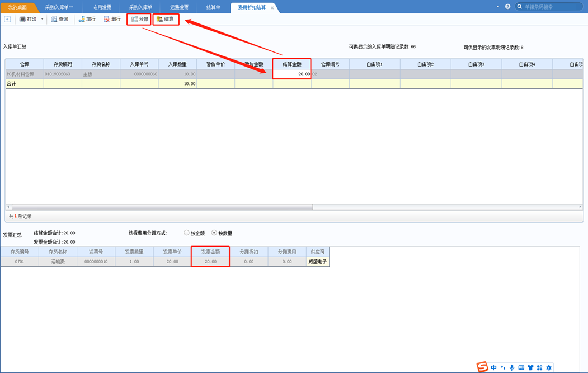Click the 增行 add-row toolbar button

tap(87, 19)
